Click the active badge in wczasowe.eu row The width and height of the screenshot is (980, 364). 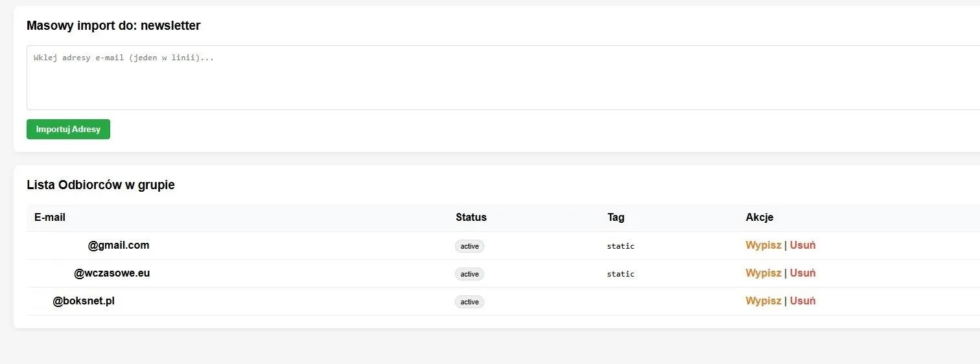[469, 274]
